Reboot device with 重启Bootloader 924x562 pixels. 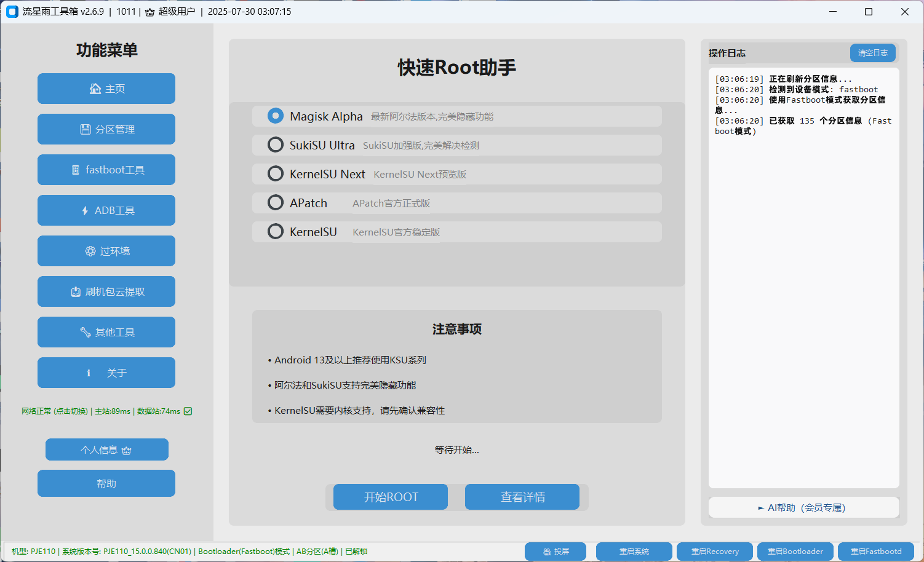coord(795,551)
